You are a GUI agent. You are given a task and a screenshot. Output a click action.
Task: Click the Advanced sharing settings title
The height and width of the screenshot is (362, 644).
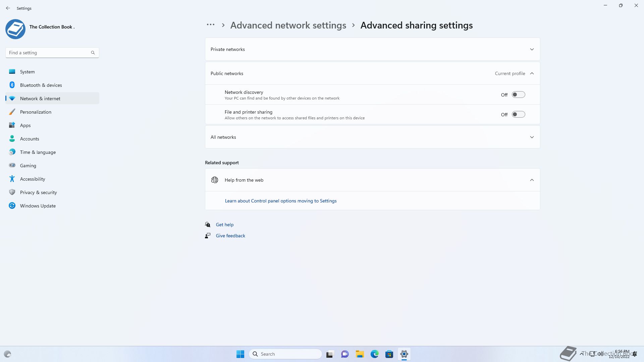[x=417, y=25]
